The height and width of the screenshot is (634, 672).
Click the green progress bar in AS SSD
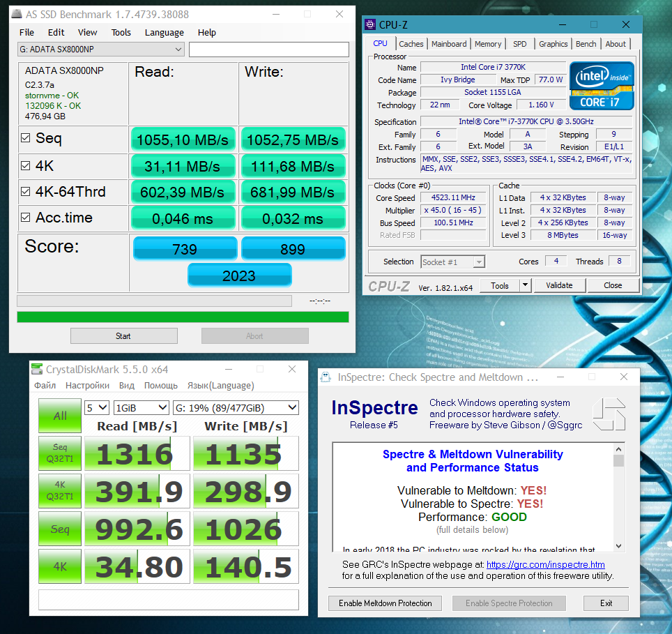pos(183,317)
